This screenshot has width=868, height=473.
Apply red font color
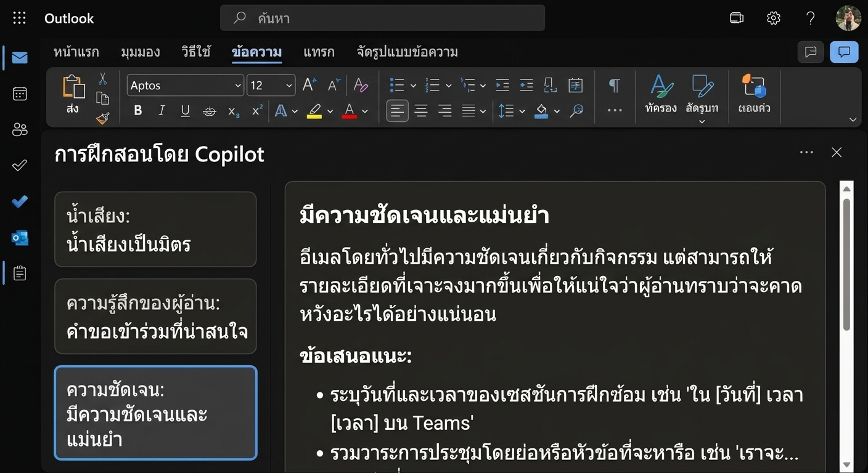(349, 111)
